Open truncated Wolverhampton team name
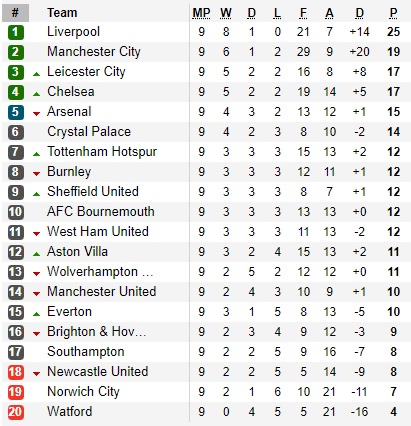The height and width of the screenshot is (426, 411). (x=100, y=272)
